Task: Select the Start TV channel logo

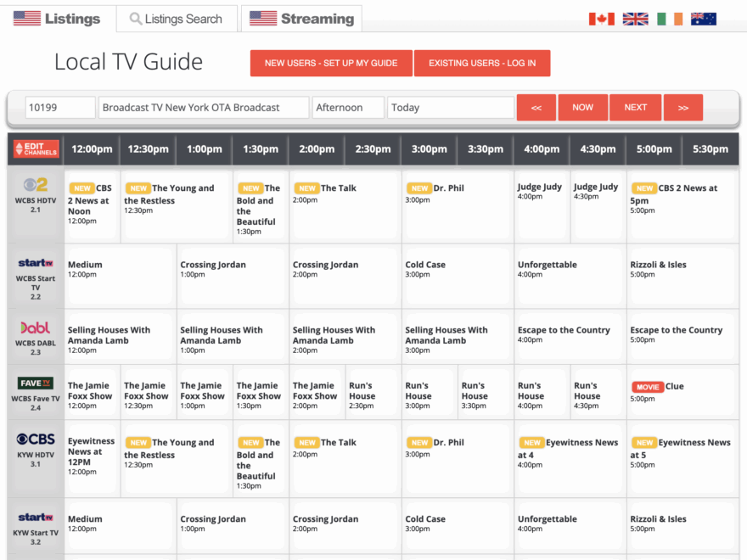Action: [x=34, y=265]
